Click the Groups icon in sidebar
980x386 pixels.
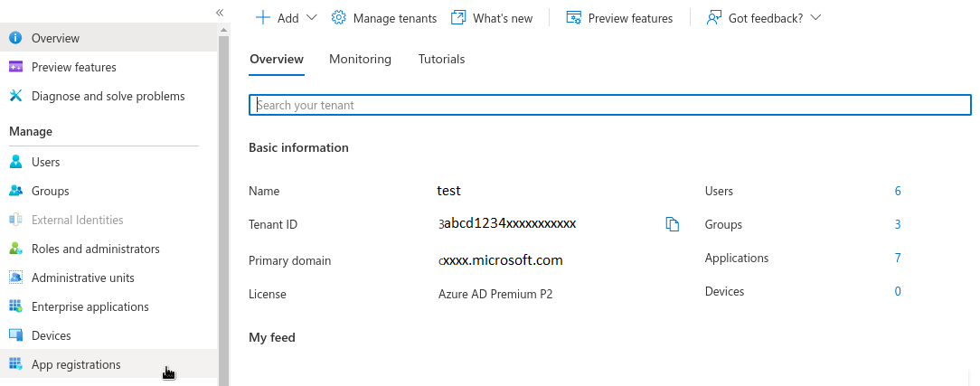click(15, 191)
